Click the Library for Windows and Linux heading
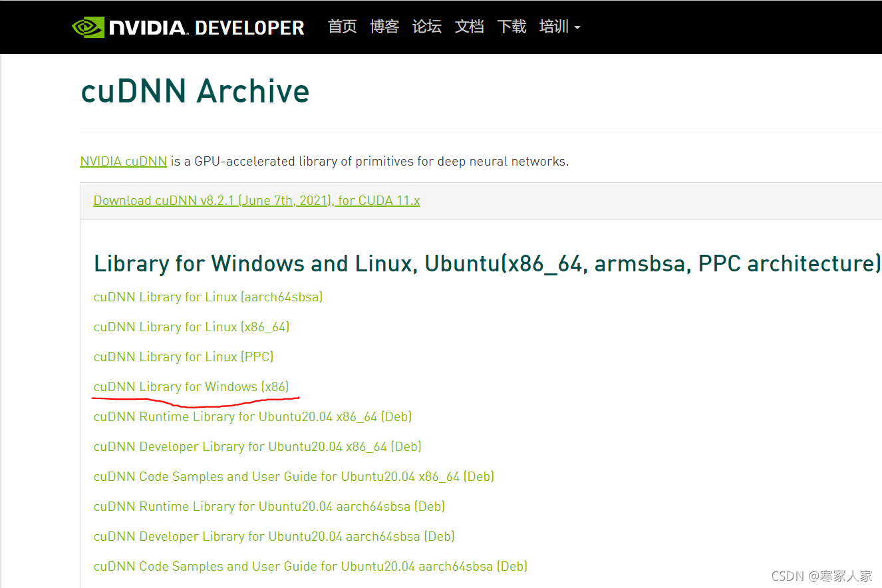 [488, 263]
